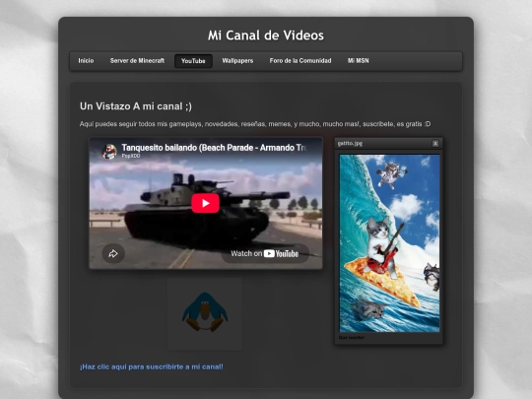
Task: Open the Mi MSN tab
Action: [x=358, y=61]
